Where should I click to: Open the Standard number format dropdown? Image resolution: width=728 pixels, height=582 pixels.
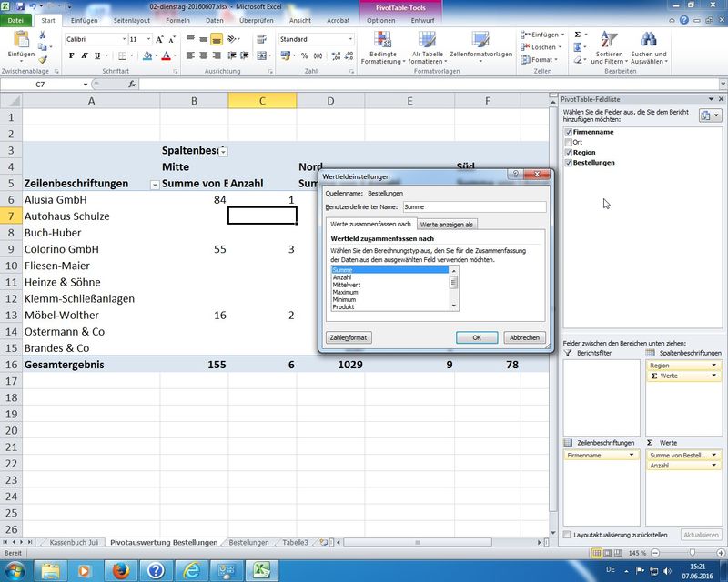pyautogui.click(x=350, y=40)
